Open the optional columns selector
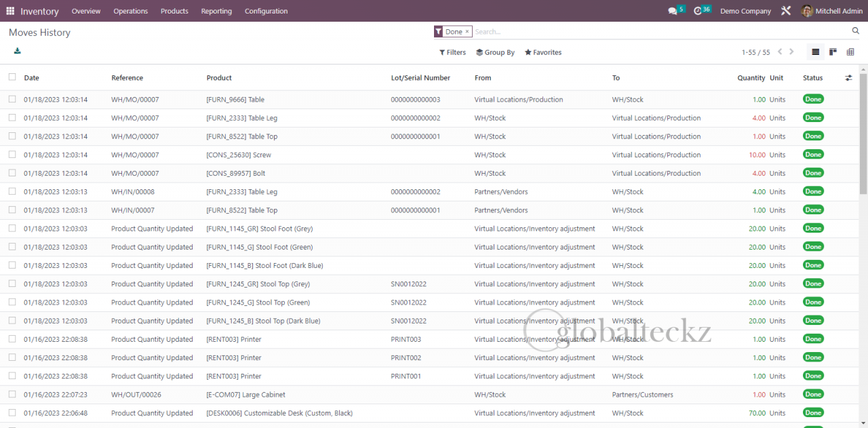This screenshot has width=868, height=428. [x=848, y=77]
